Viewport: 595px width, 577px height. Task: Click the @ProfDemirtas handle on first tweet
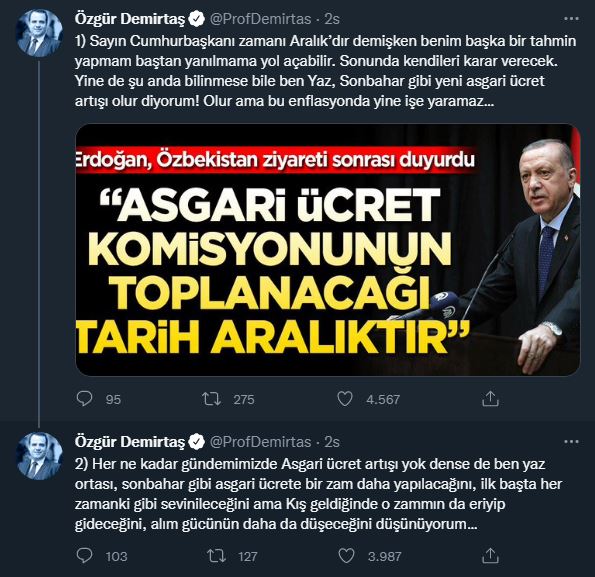tap(261, 19)
